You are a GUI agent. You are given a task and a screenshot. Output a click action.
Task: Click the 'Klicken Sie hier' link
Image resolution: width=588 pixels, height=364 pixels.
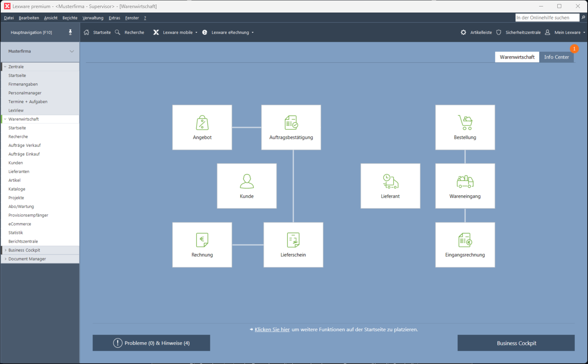pyautogui.click(x=272, y=330)
